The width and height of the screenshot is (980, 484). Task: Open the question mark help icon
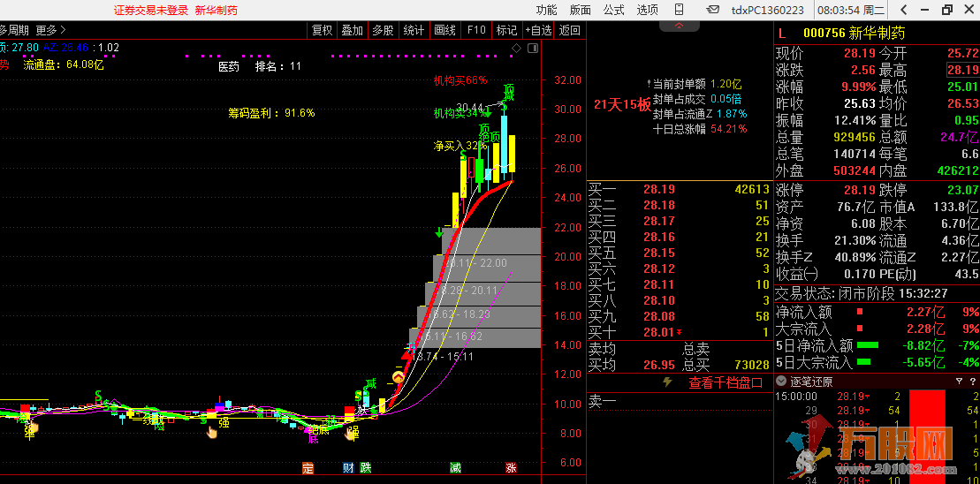(x=973, y=382)
